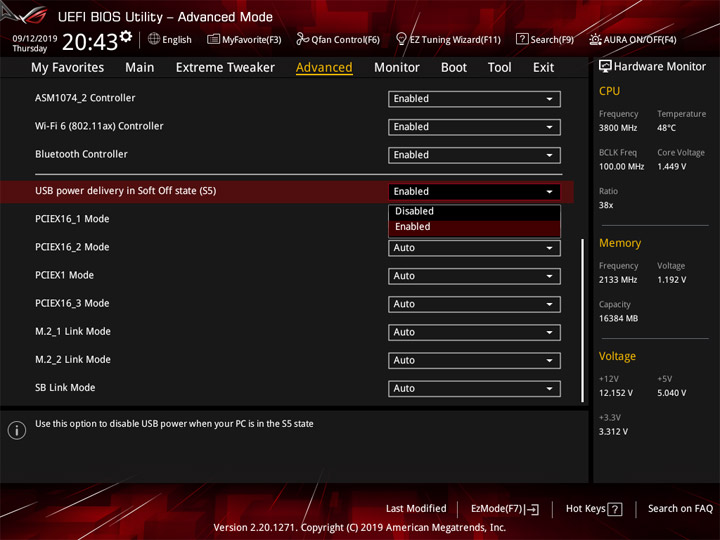Screen dimensions: 720x540
Task: Switch to the Main tab
Action: pos(140,68)
